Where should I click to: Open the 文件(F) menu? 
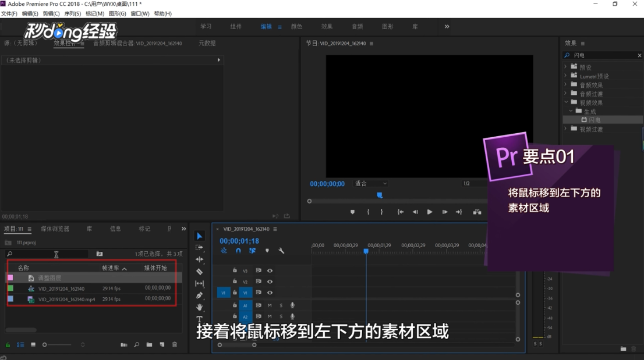(9, 13)
